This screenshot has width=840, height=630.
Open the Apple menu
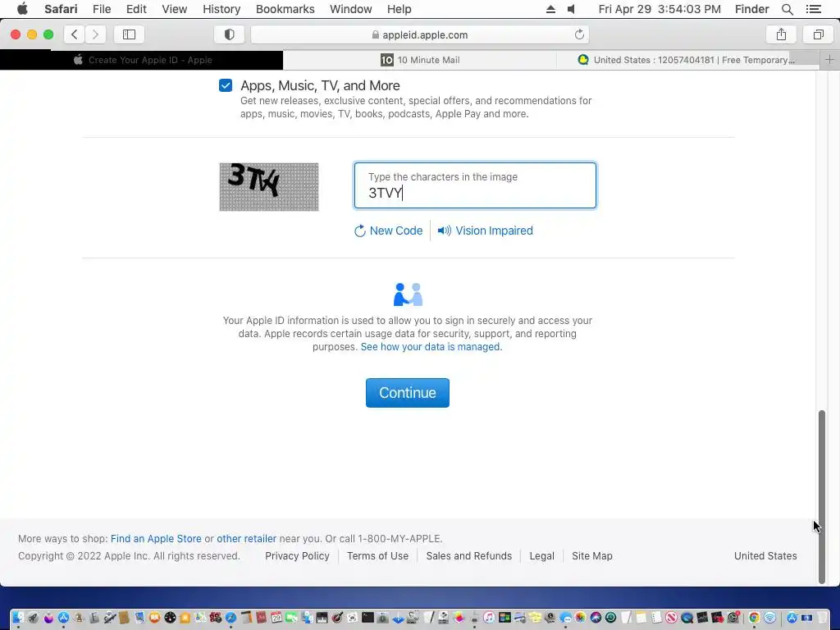click(x=22, y=9)
